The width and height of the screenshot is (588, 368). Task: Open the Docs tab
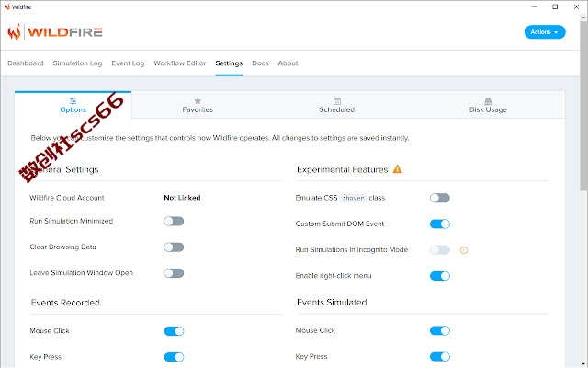(260, 63)
